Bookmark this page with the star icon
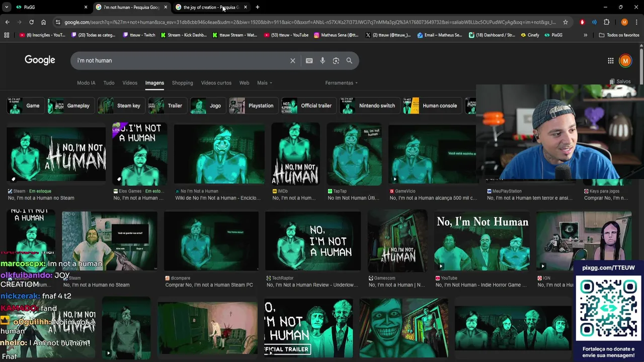This screenshot has width=644, height=362. point(566,22)
